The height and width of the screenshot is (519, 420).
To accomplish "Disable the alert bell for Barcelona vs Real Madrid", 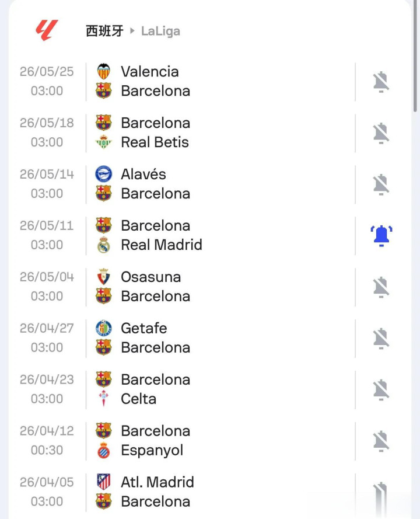I will point(381,235).
